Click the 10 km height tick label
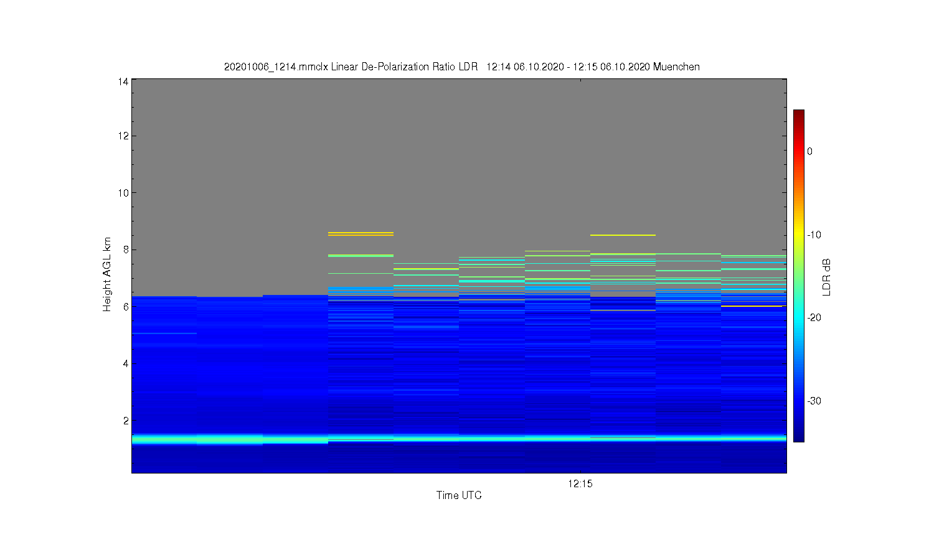Image resolution: width=934 pixels, height=560 pixels. 123,193
